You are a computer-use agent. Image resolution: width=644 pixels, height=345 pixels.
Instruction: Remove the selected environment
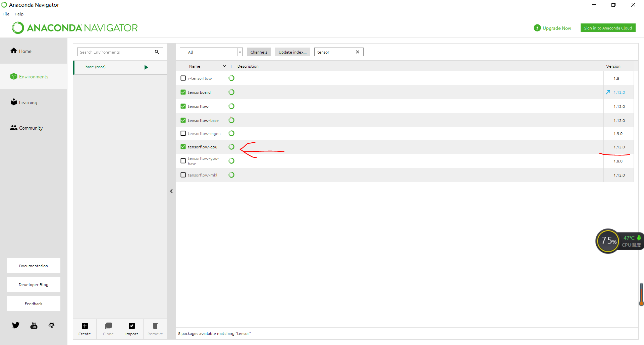coord(155,329)
